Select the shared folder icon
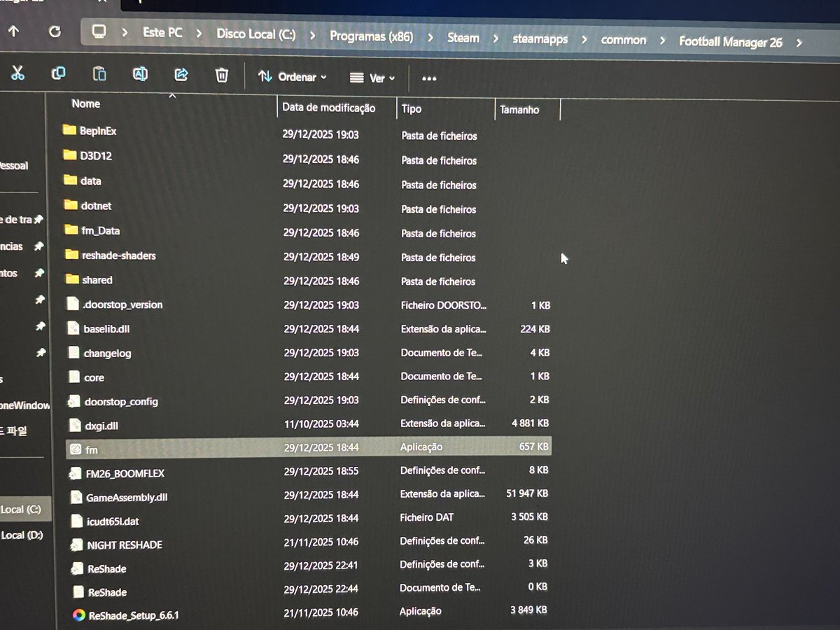This screenshot has height=630, width=840. [x=71, y=279]
